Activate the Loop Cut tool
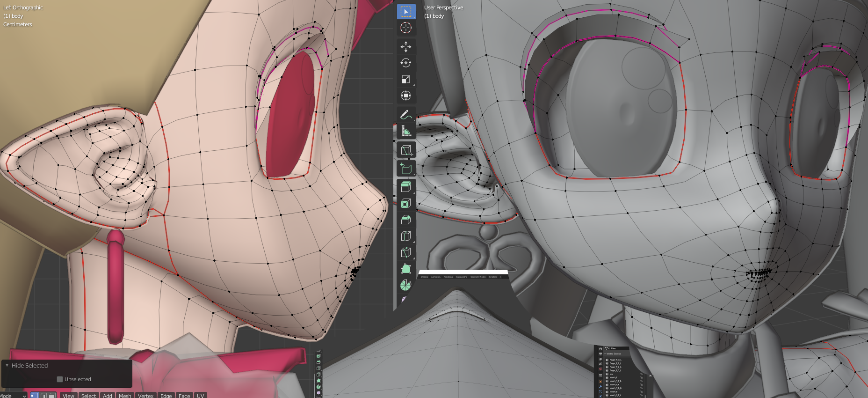The height and width of the screenshot is (398, 868). point(406,236)
